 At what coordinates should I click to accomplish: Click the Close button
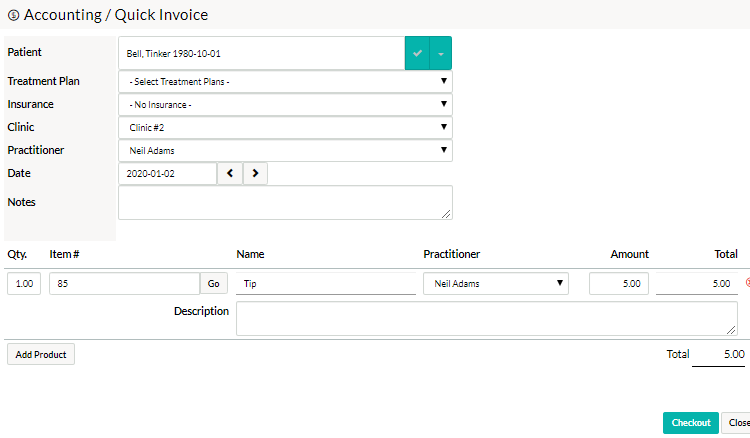pyautogui.click(x=736, y=423)
